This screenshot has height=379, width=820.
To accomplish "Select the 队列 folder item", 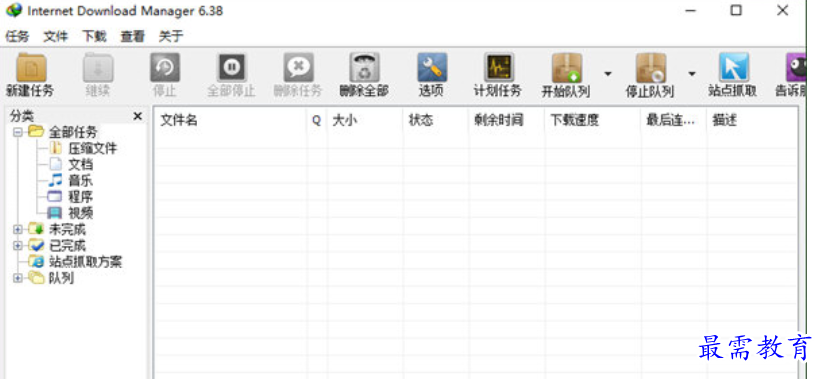I will (61, 278).
